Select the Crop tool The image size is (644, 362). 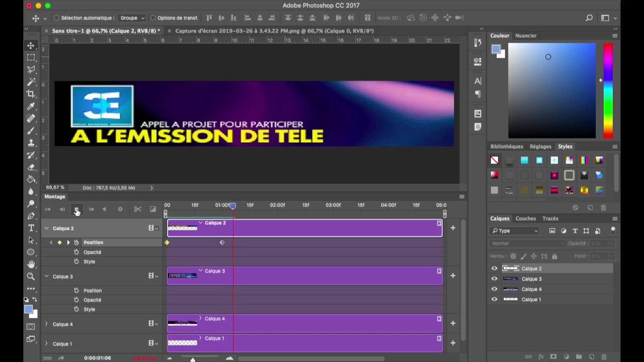coord(31,94)
